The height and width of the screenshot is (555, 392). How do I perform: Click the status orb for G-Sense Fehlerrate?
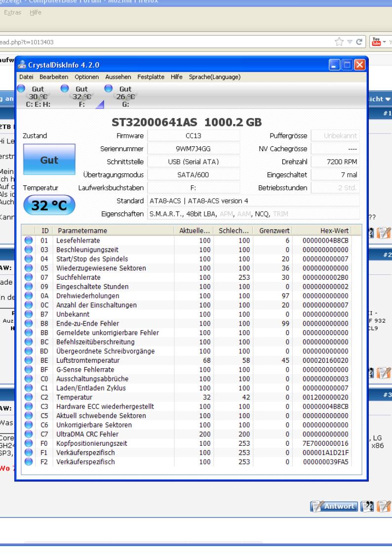pos(29,369)
